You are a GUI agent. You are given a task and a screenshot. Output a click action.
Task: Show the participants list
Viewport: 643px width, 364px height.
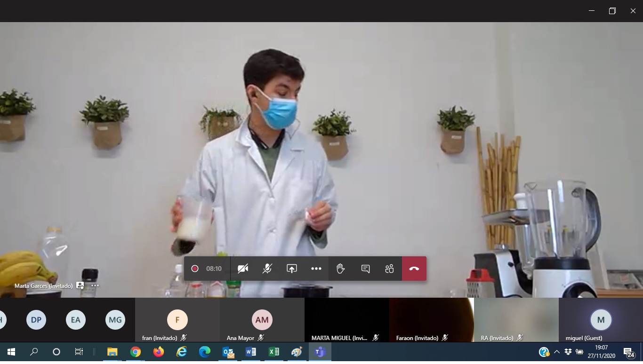[x=389, y=269]
